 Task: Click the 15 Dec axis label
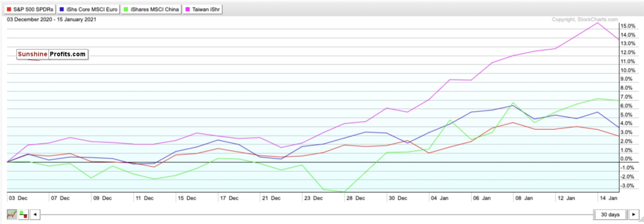(x=187, y=198)
